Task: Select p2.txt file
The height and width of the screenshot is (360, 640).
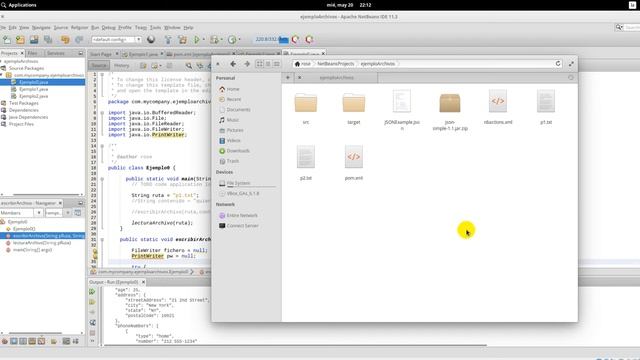Action: click(306, 163)
